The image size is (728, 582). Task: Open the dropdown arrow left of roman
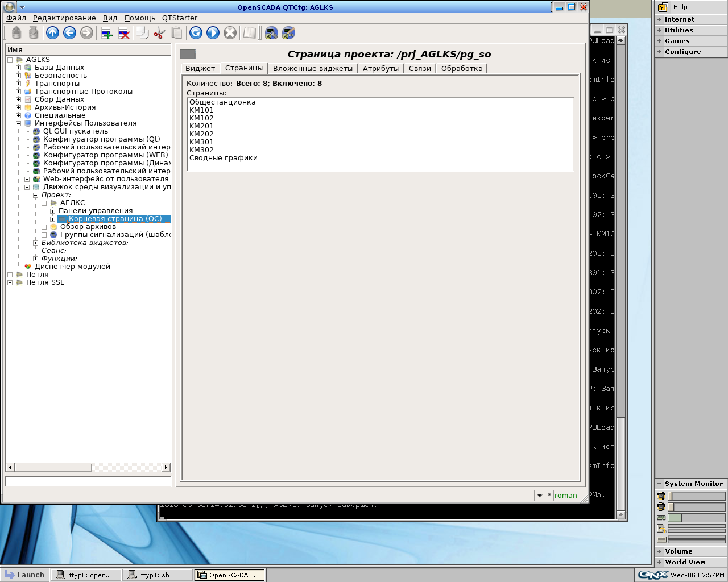pyautogui.click(x=539, y=496)
